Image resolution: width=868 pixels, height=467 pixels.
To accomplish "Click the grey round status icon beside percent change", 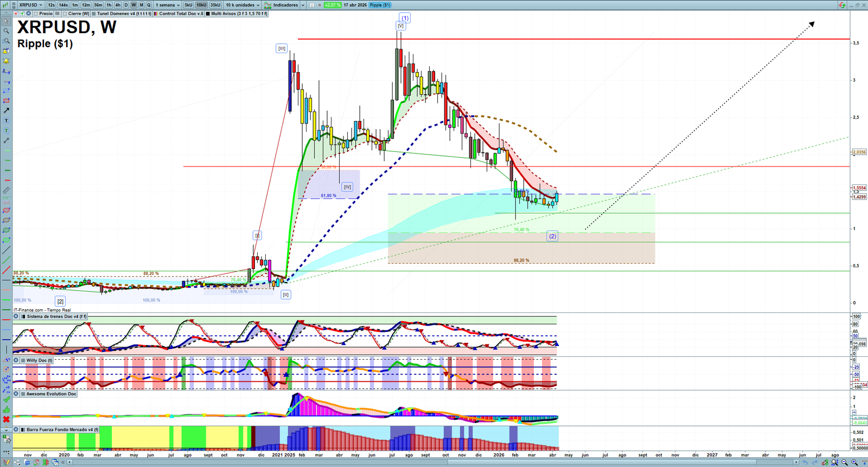I will coord(320,5).
